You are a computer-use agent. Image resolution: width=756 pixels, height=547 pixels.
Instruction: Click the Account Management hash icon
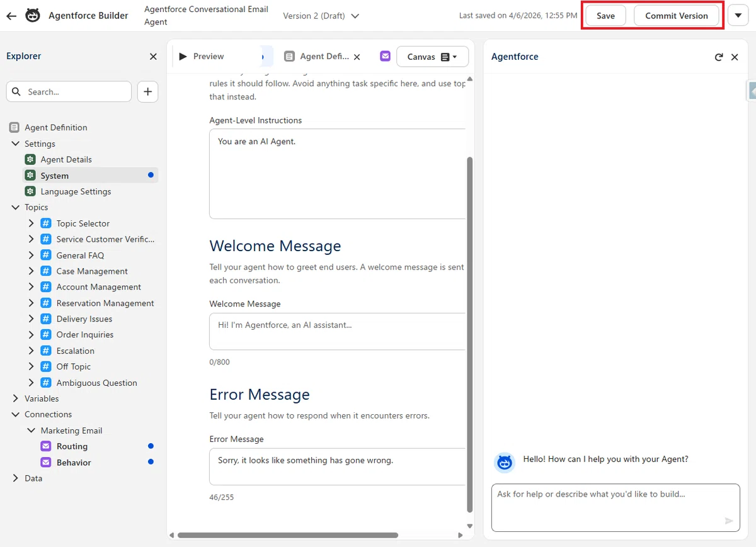coord(45,287)
